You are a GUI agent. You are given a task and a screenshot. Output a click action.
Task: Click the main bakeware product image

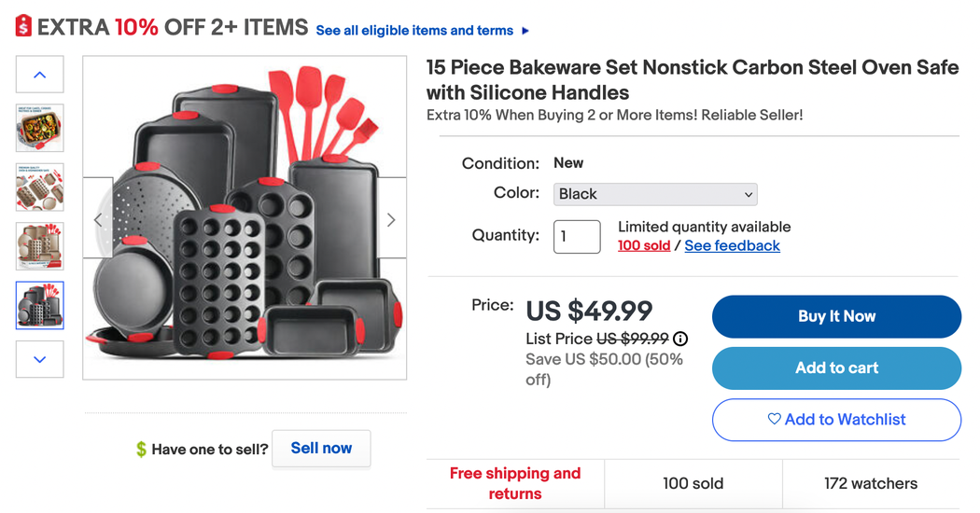[x=245, y=217]
